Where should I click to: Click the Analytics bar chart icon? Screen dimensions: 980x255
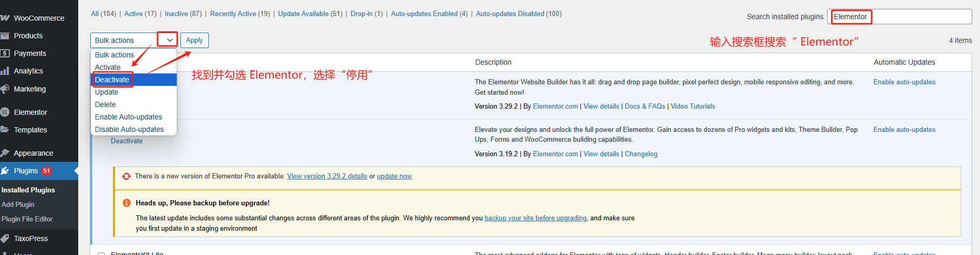(x=5, y=71)
